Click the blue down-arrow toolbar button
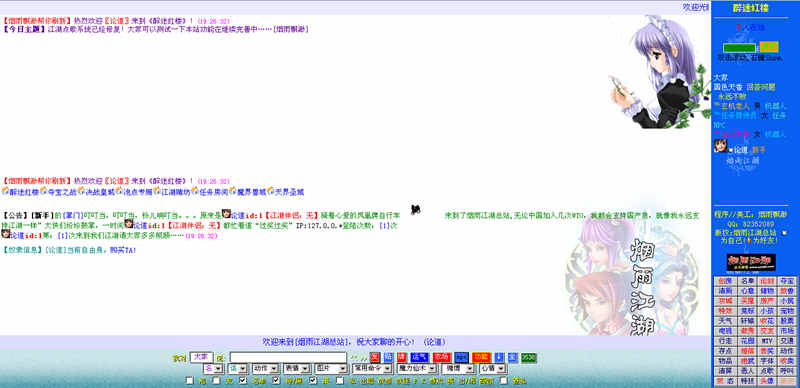The height and width of the screenshot is (388, 800). pyautogui.click(x=498, y=357)
